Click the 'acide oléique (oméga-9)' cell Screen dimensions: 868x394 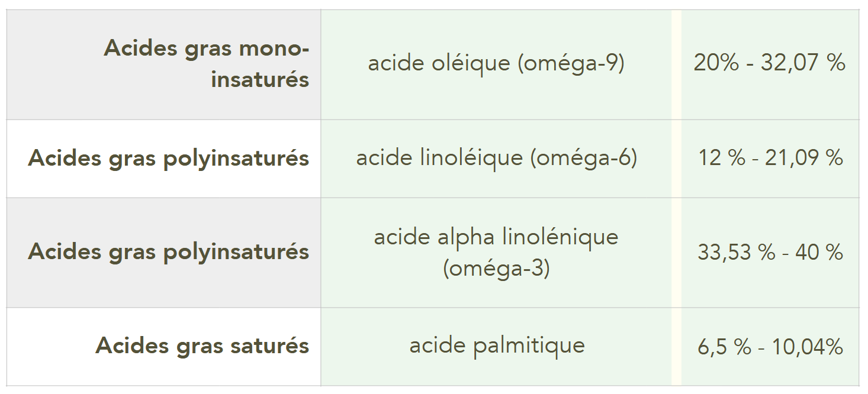496,64
